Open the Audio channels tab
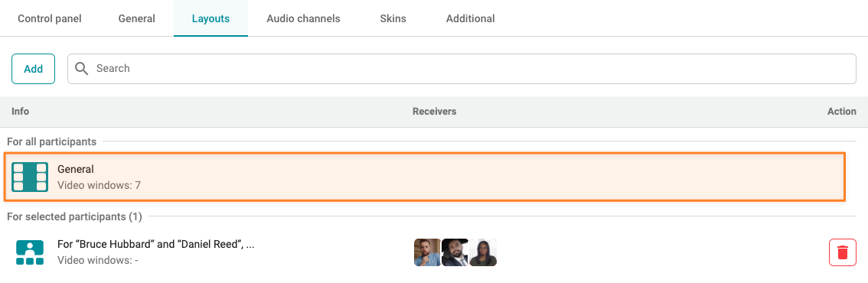 [x=303, y=18]
